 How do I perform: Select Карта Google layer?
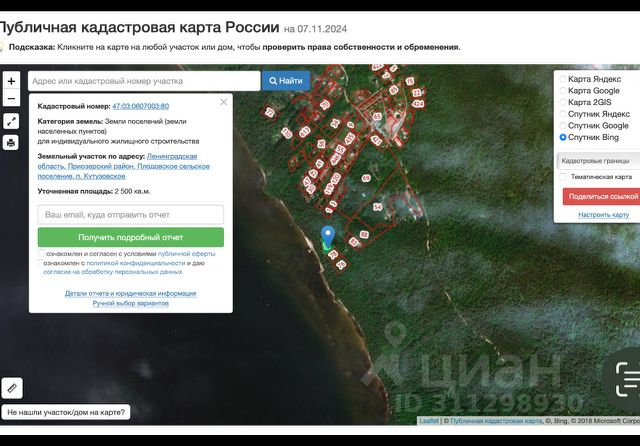(562, 91)
